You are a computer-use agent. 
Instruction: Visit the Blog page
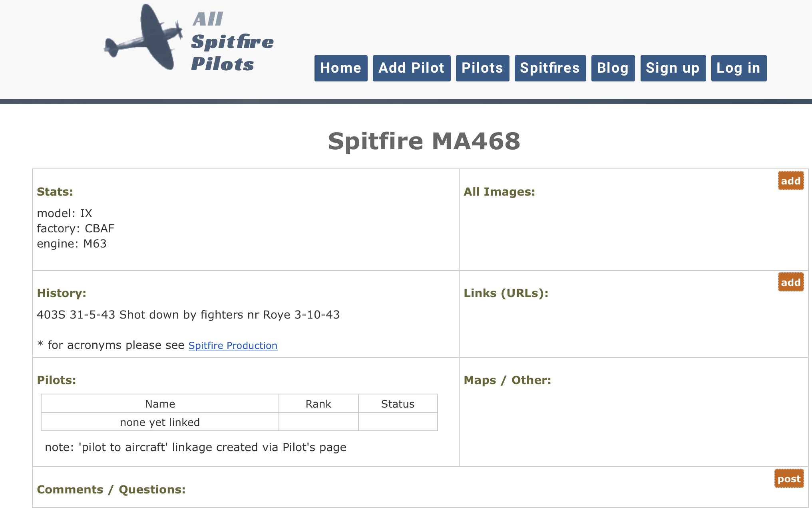pos(613,68)
